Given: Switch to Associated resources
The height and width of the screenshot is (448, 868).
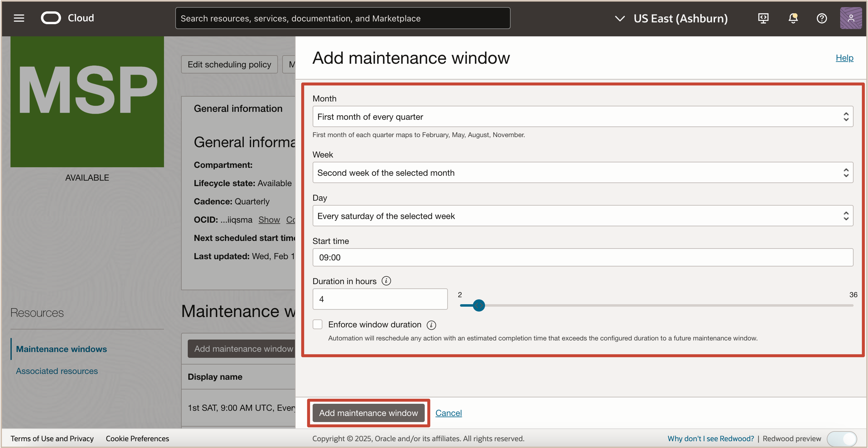Looking at the screenshot, I should coord(57,371).
